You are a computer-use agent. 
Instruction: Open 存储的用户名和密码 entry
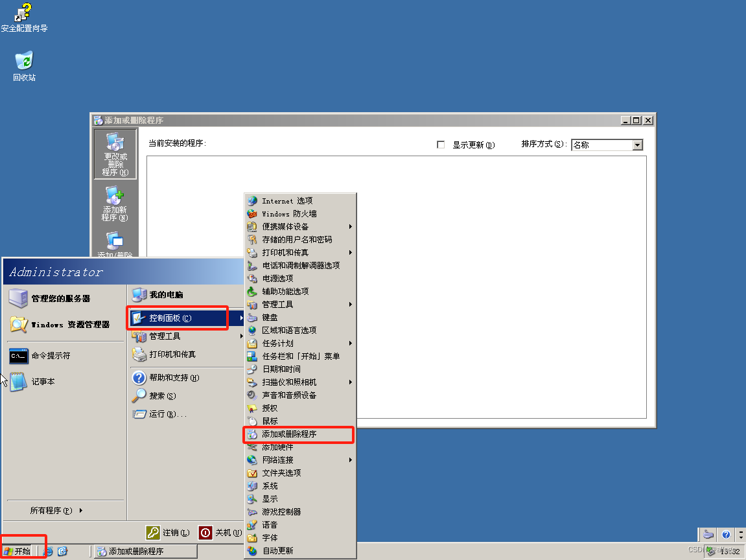(300, 240)
